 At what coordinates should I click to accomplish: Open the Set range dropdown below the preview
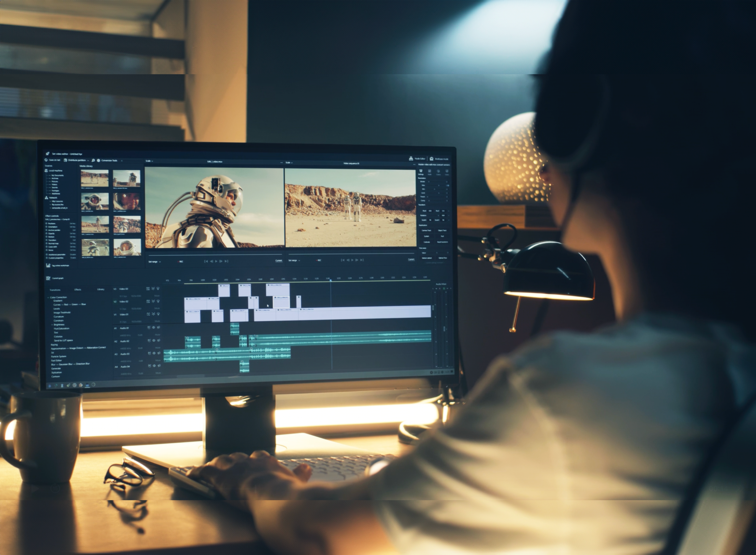coord(156,262)
